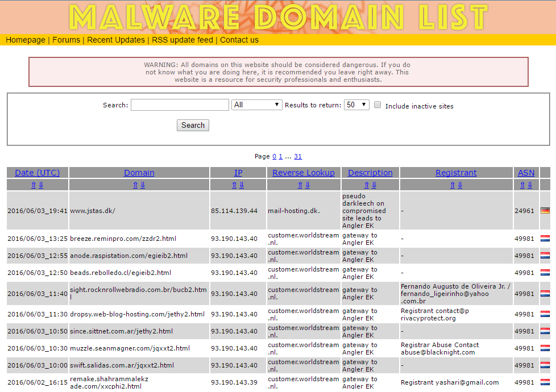
Task: Select domain www.jstas.dk/ cell
Action: [x=139, y=211]
